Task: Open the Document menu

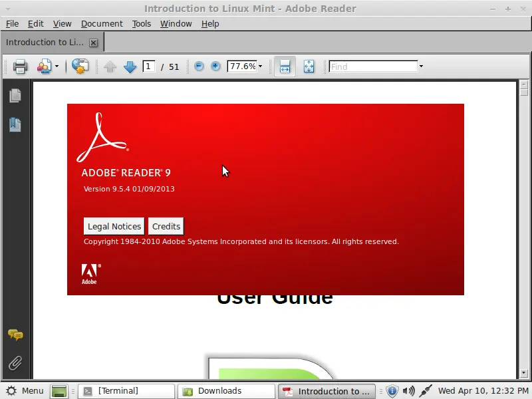Action: (x=102, y=24)
